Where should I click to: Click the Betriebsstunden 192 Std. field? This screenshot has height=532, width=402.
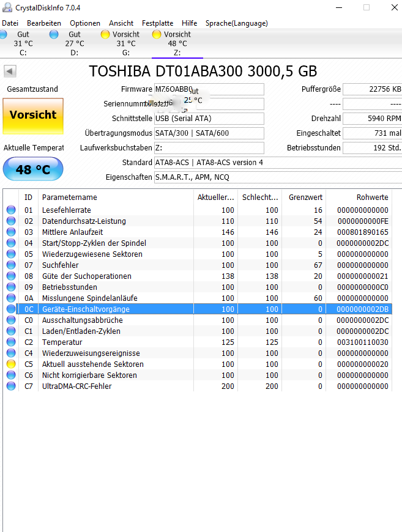(x=373, y=148)
